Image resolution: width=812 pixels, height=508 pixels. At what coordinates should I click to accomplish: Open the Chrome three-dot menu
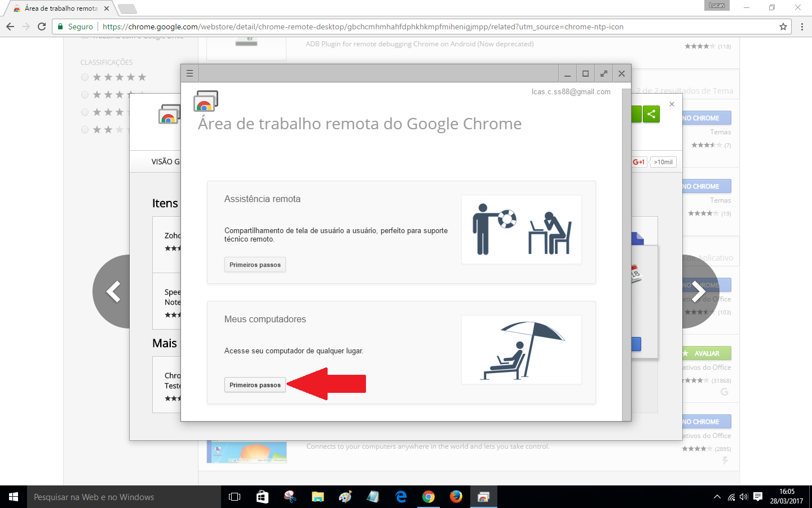coord(802,27)
